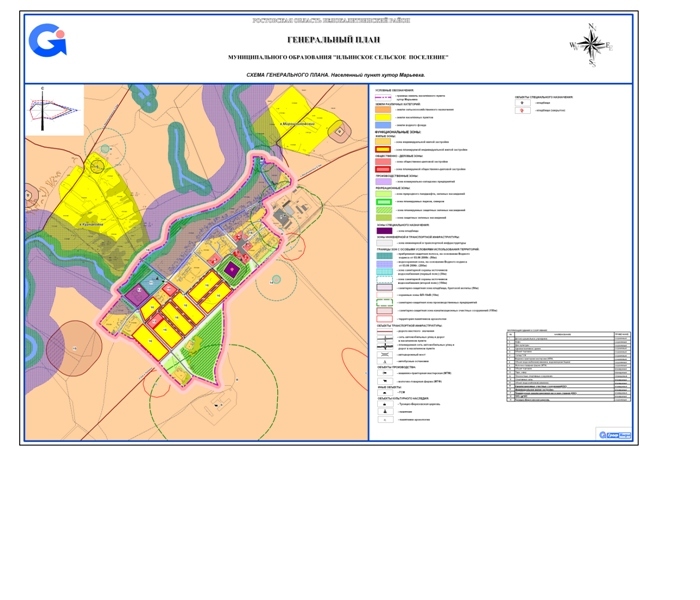Click the orange agricultural land legend swatch
700x600 pixels.
coord(383,109)
